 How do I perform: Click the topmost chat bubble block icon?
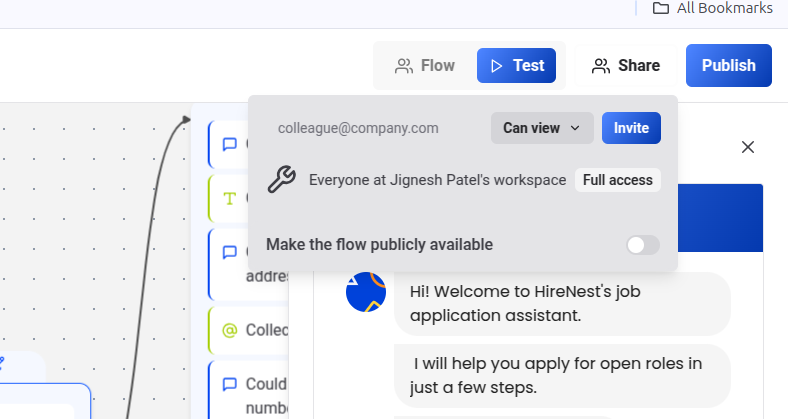tap(229, 144)
